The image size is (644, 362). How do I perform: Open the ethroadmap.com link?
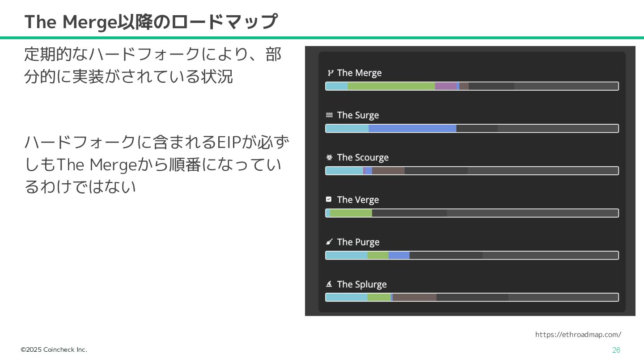pyautogui.click(x=578, y=334)
